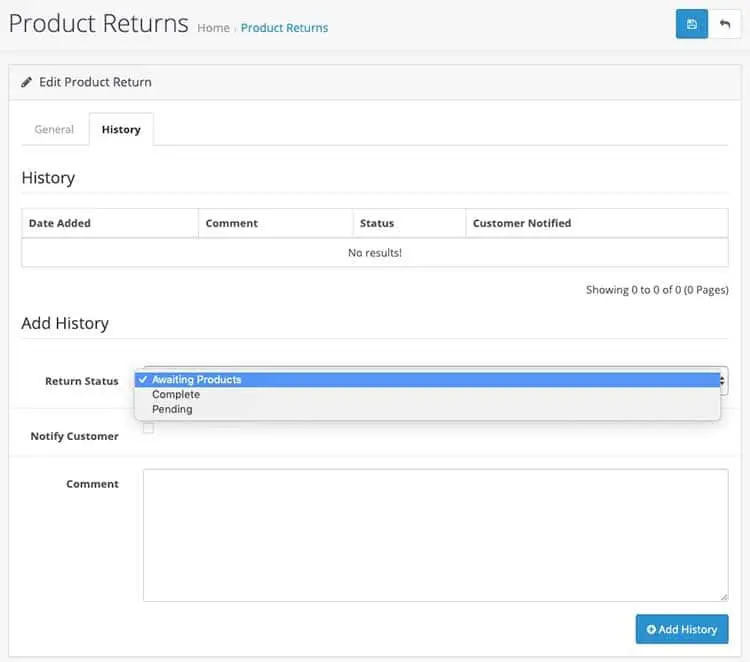The width and height of the screenshot is (750, 662).
Task: Click the pencil icon beside Edit Product Return
Action: (x=27, y=82)
